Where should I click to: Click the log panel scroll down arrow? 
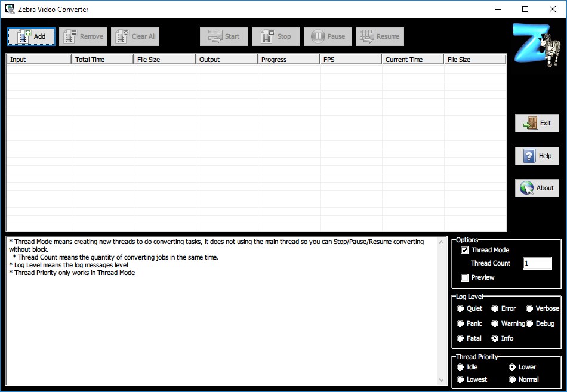click(442, 379)
